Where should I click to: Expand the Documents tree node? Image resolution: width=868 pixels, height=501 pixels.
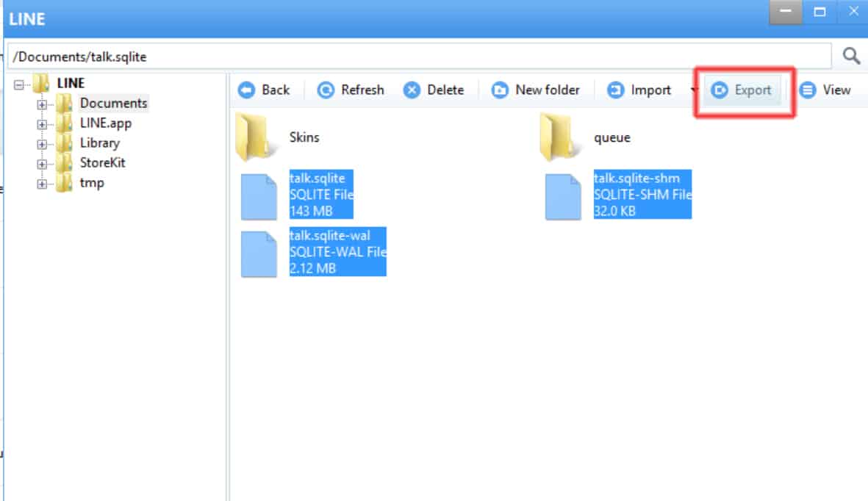(42, 104)
